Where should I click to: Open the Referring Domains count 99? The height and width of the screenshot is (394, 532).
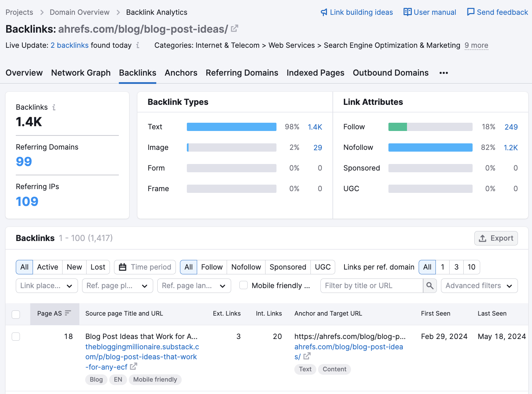[24, 162]
